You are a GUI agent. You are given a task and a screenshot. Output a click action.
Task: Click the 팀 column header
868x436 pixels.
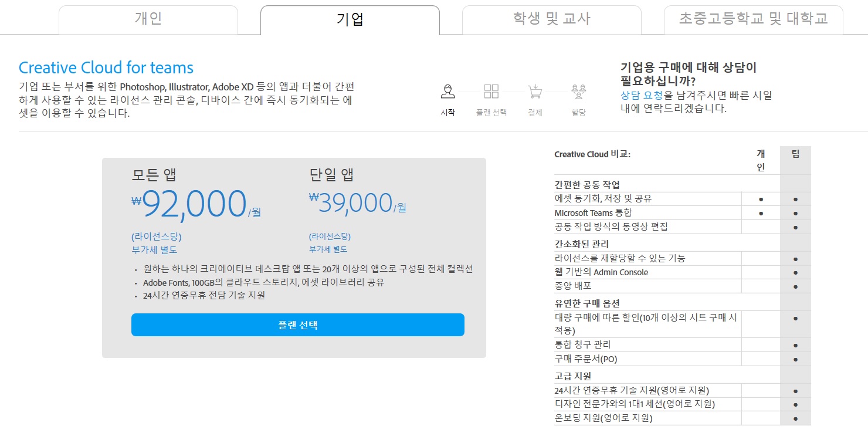[x=795, y=154]
